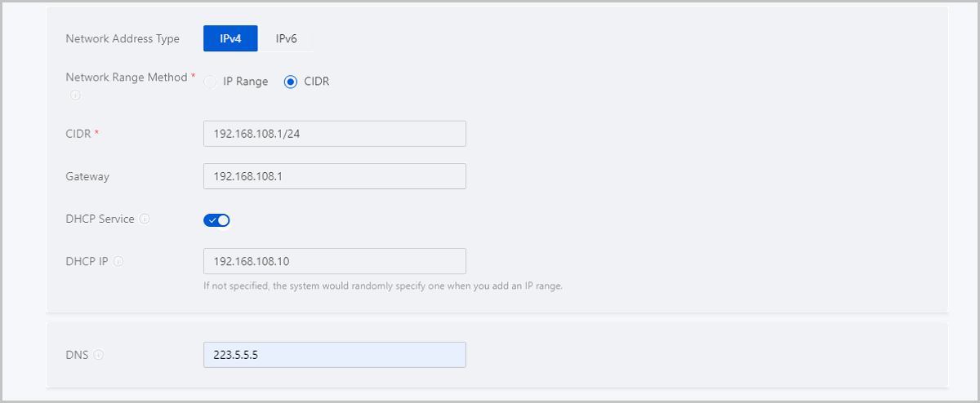The height and width of the screenshot is (403, 980).
Task: Choose the IP Range radio option
Action: (210, 82)
